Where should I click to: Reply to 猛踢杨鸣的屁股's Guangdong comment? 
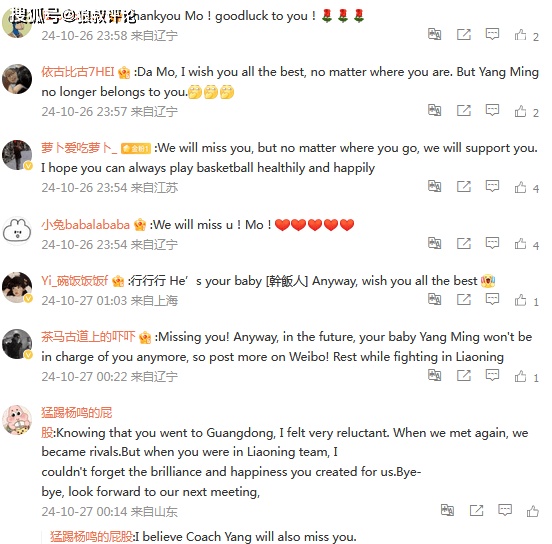[505, 510]
